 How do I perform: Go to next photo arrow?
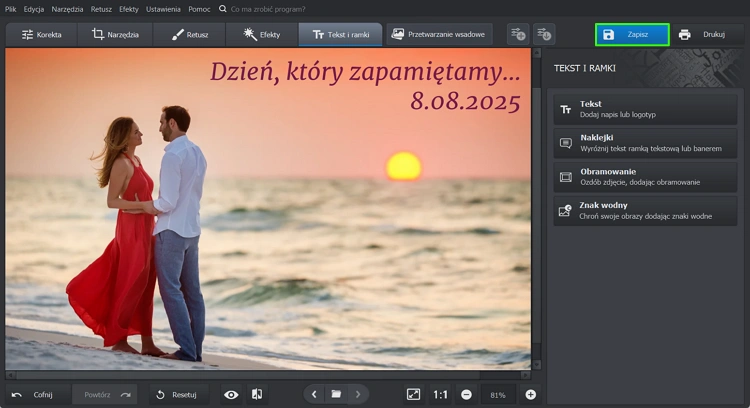point(358,395)
